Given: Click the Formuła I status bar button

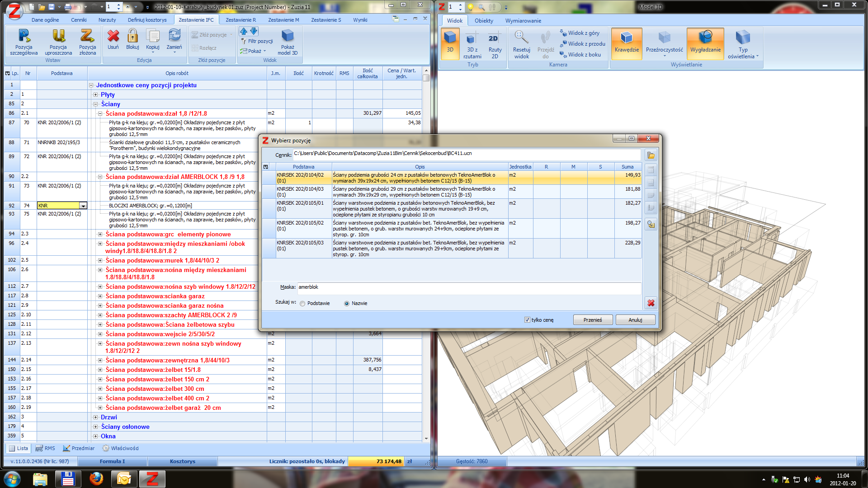Looking at the screenshot, I should point(113,462).
